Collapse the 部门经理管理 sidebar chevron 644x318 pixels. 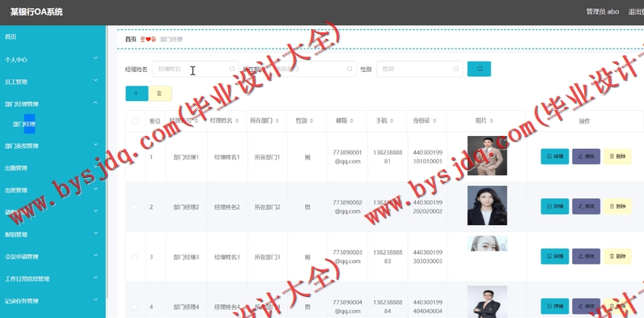click(95, 102)
